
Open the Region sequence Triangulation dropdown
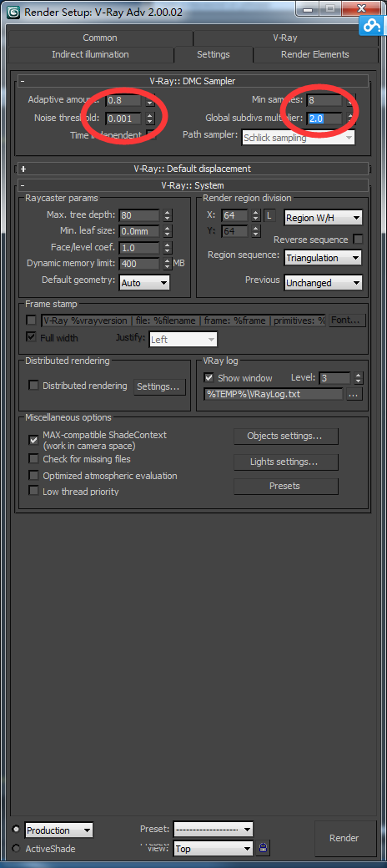pos(323,258)
